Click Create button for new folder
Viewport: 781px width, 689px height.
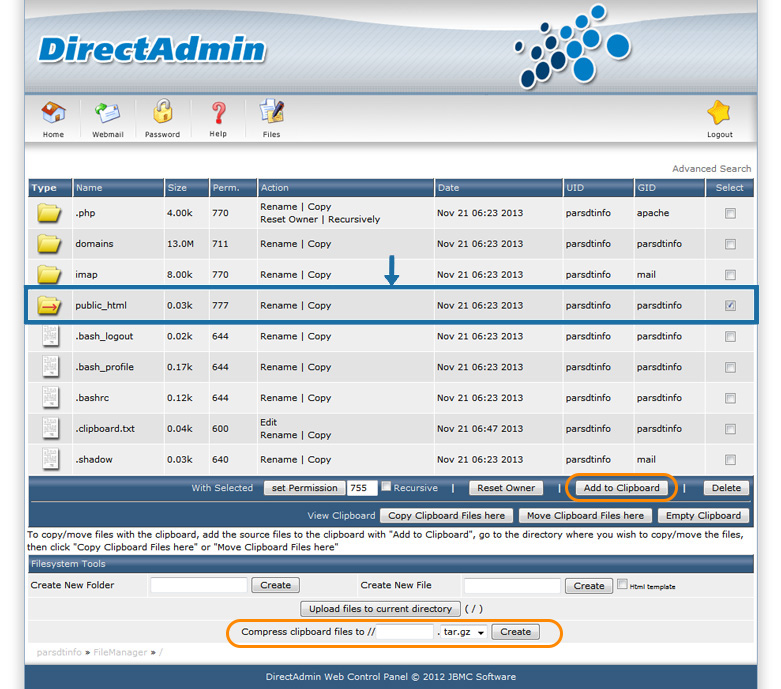coord(275,585)
